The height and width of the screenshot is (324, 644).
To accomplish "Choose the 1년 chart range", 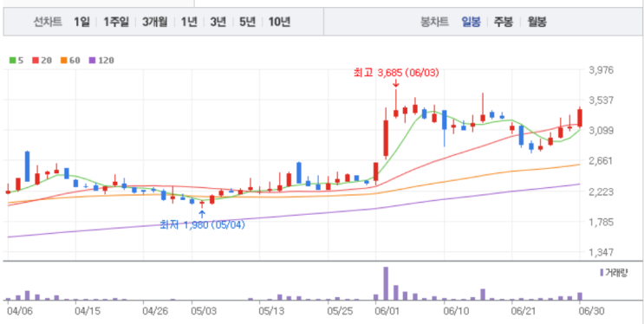I will (189, 22).
